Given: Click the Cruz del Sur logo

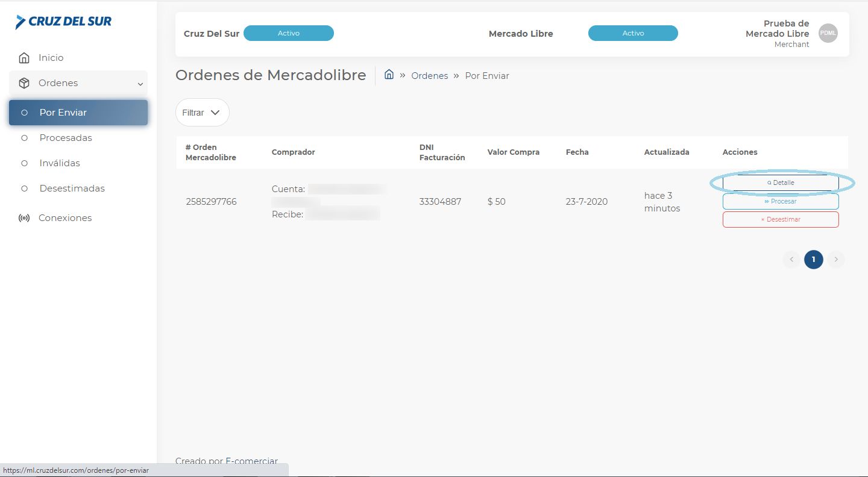Looking at the screenshot, I should pos(64,22).
